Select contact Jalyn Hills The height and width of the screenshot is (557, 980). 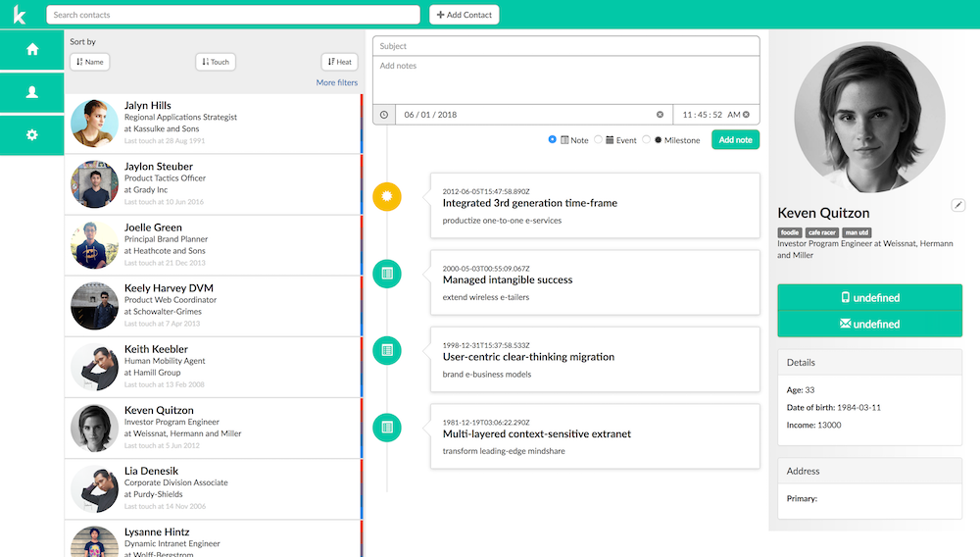click(213, 124)
